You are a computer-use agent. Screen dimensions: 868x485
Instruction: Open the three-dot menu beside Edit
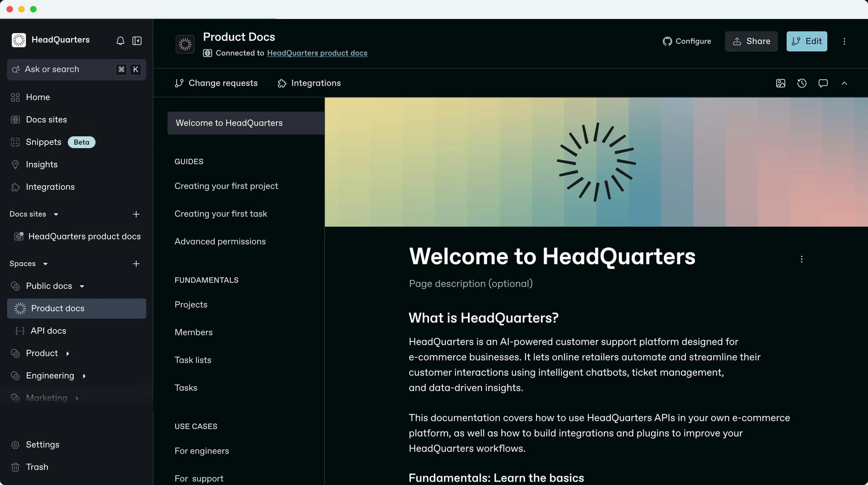[x=844, y=41]
